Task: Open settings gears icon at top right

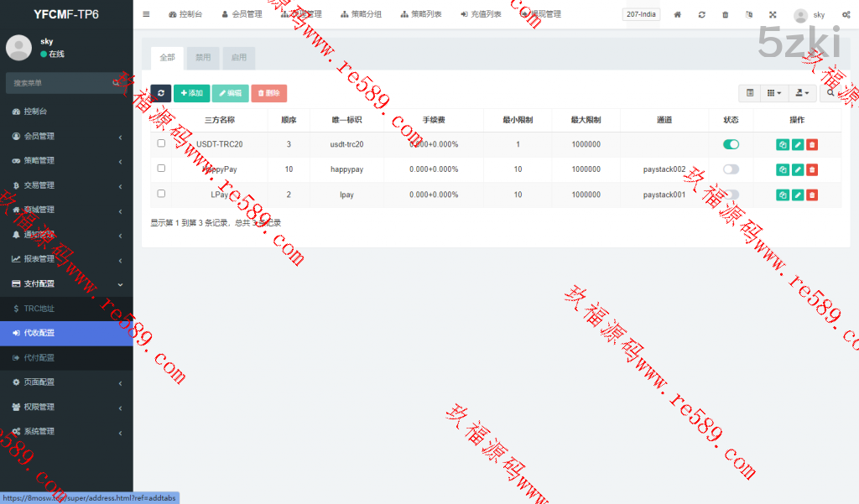Action: click(x=846, y=15)
